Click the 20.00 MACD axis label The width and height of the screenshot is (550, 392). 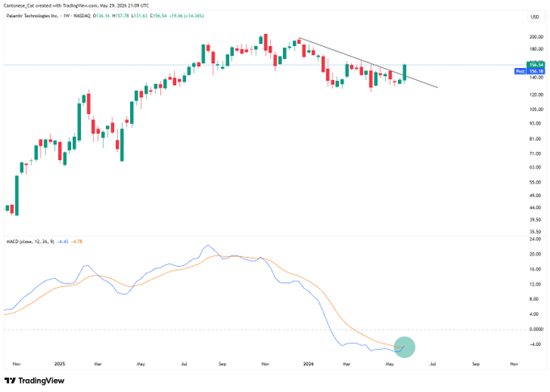pos(537,255)
